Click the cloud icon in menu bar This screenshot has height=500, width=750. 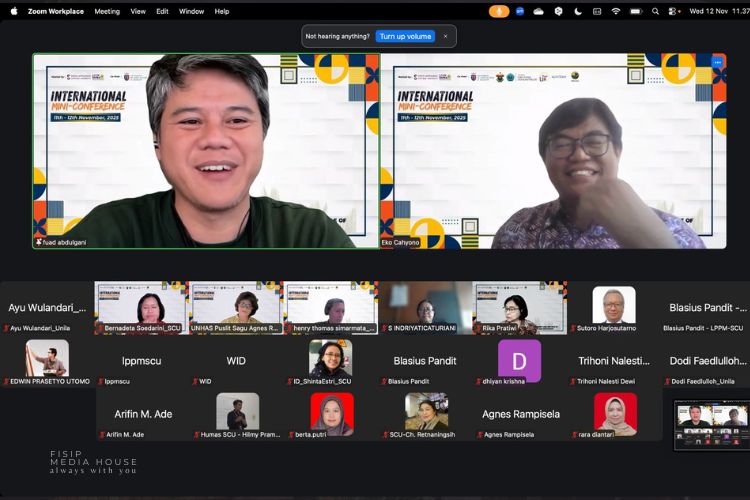click(x=539, y=11)
